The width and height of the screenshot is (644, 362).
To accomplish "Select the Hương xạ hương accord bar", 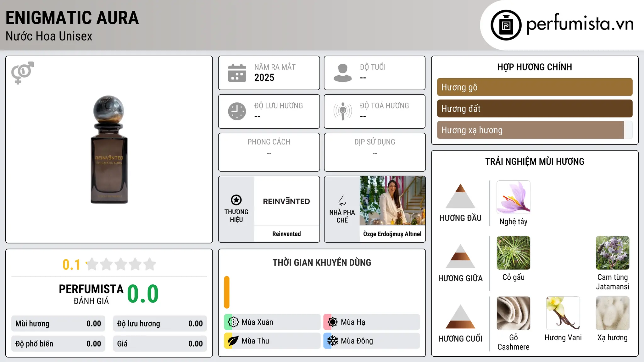I will click(x=535, y=130).
